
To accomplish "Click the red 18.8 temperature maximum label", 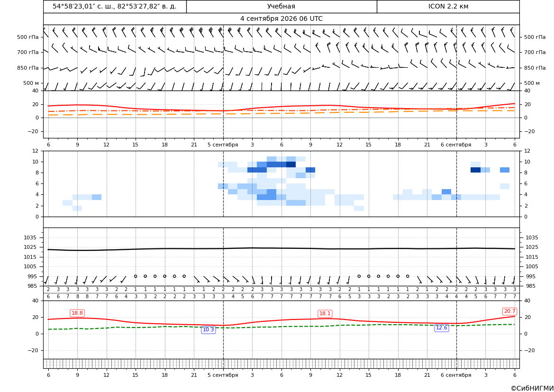I will coord(77,313).
